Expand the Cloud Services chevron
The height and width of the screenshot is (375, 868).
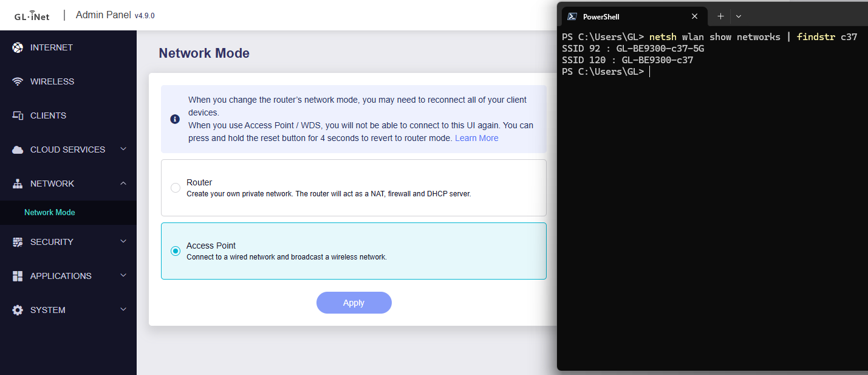(x=123, y=149)
